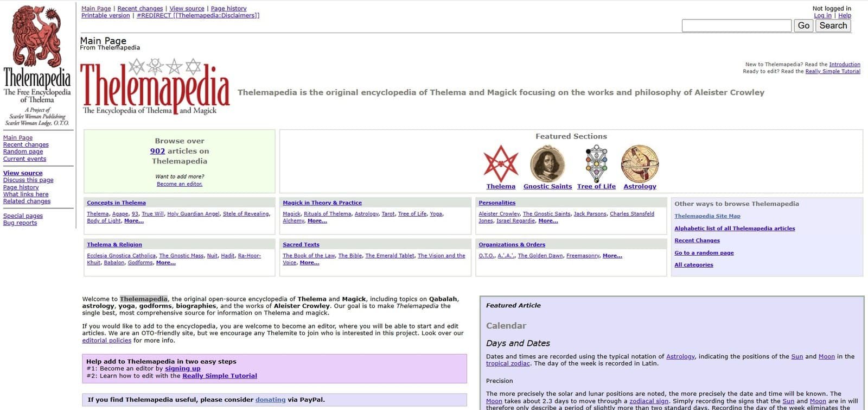Select View source in the top navigation

click(187, 9)
